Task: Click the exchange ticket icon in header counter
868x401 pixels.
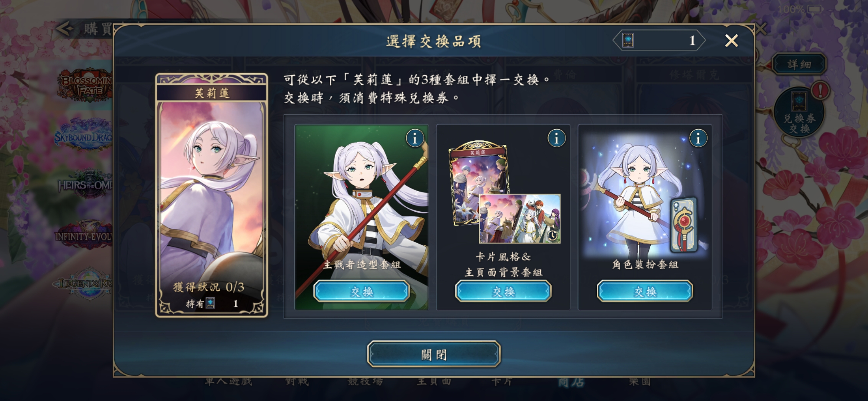Action: (x=628, y=40)
